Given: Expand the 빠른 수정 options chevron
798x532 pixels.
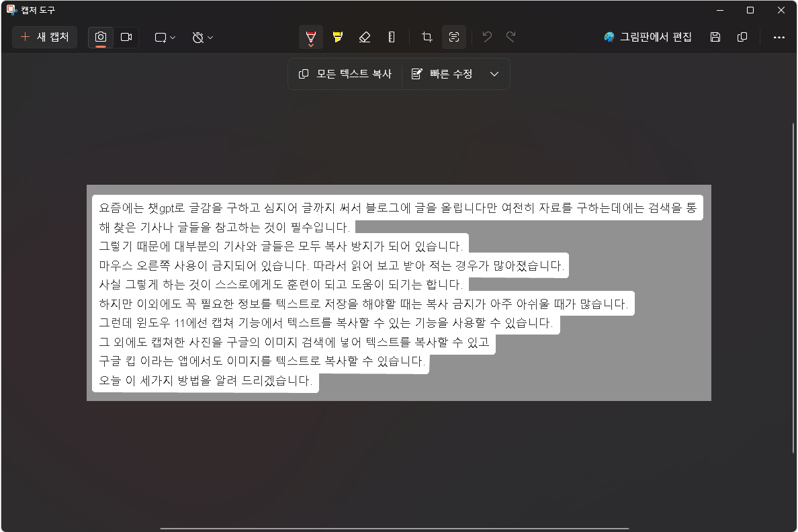Looking at the screenshot, I should pos(494,74).
